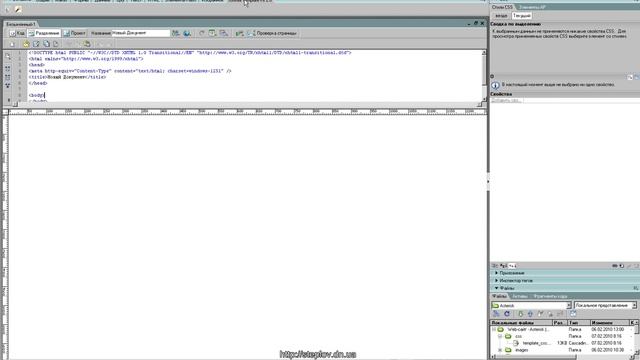Click Show list view icon in CSS panel
Viewport: 640px width, 360px height.
504,266
